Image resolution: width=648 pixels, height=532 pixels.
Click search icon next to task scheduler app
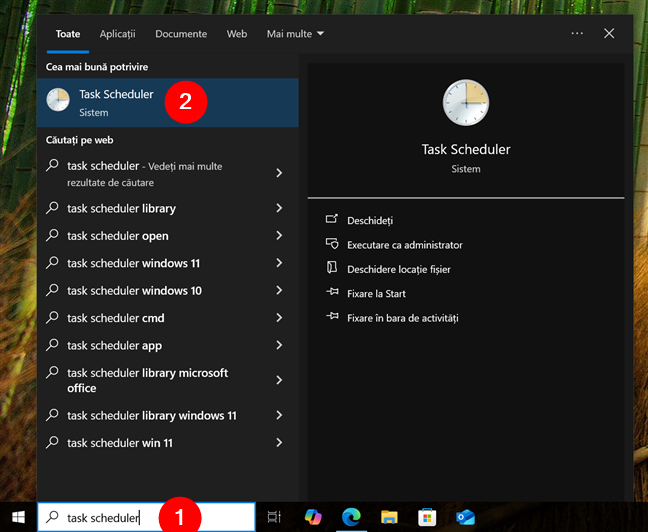pos(52,344)
